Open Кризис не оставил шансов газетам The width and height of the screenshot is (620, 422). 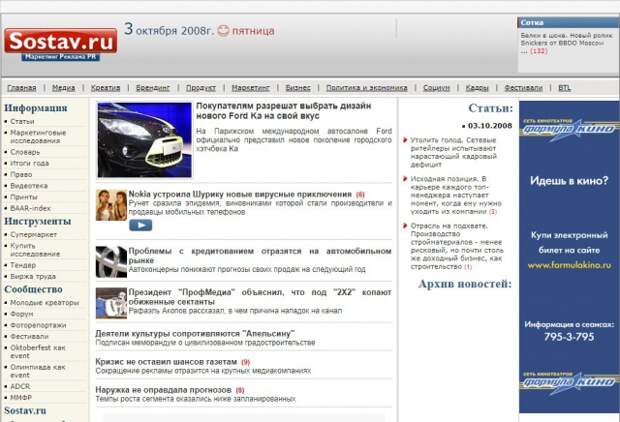coord(166,362)
